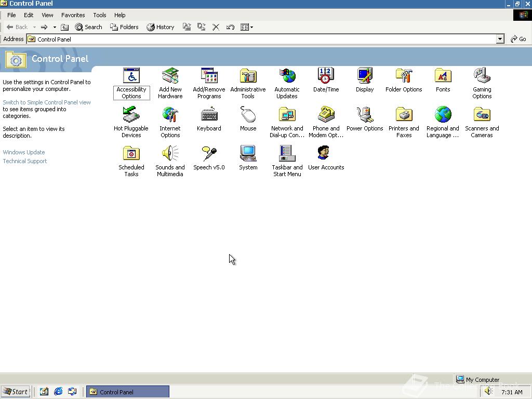Click the system tray clock

tap(512, 392)
